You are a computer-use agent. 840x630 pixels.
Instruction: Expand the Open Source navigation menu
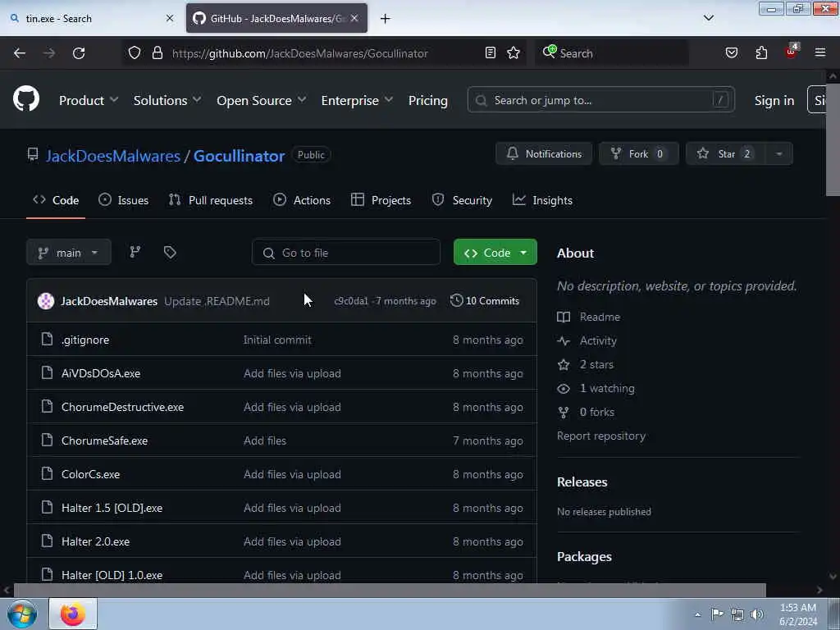coord(262,100)
